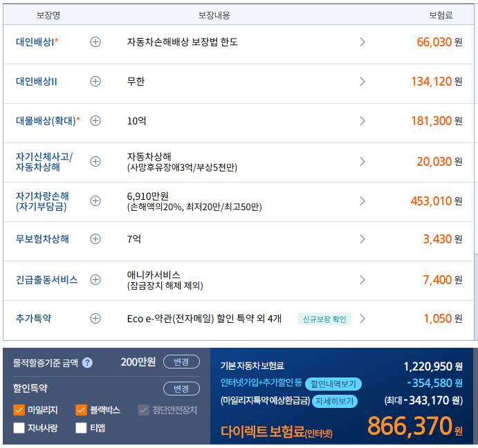
Task: Select the 대인배상I coverage name
Action: click(37, 41)
